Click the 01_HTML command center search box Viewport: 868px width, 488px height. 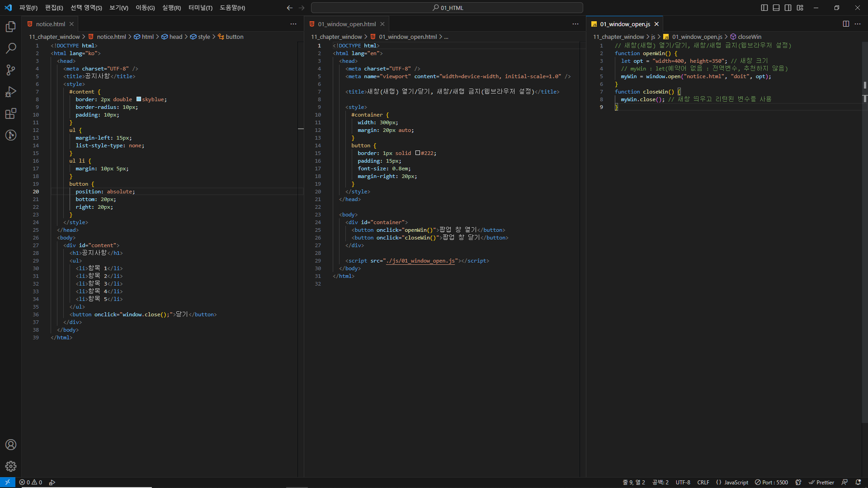pos(447,8)
